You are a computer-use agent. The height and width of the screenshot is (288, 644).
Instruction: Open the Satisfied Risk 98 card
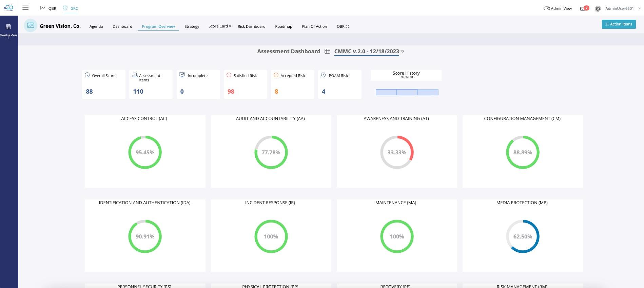(245, 84)
